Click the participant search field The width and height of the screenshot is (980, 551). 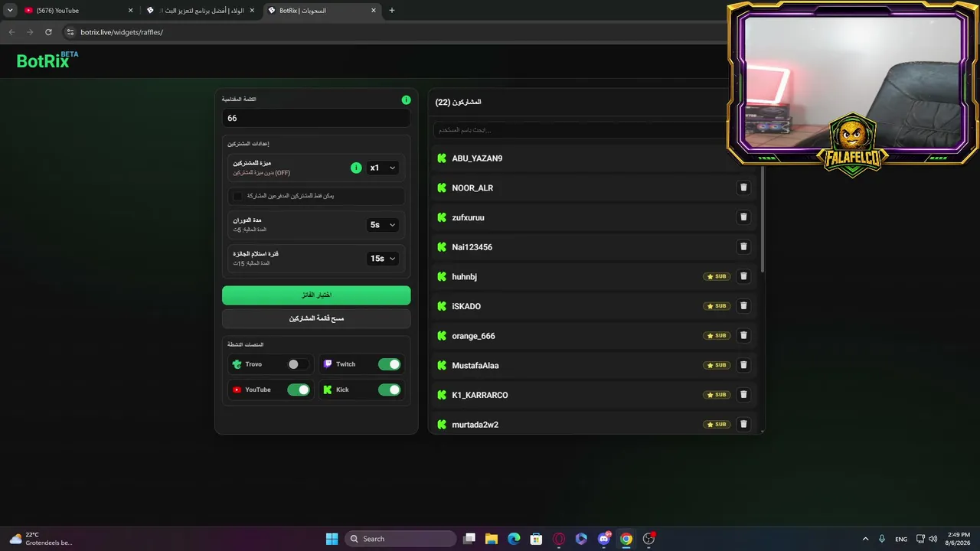click(580, 130)
